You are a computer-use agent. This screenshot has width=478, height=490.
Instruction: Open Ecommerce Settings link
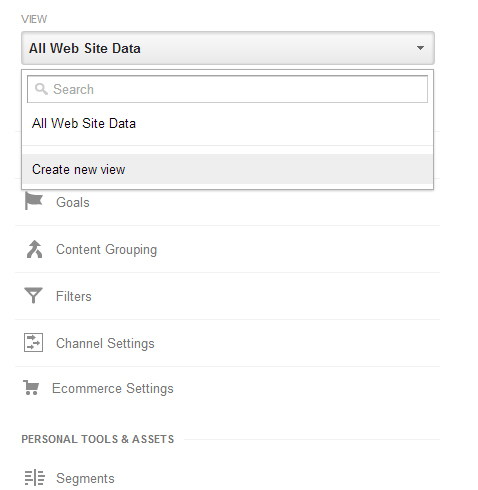coord(113,389)
